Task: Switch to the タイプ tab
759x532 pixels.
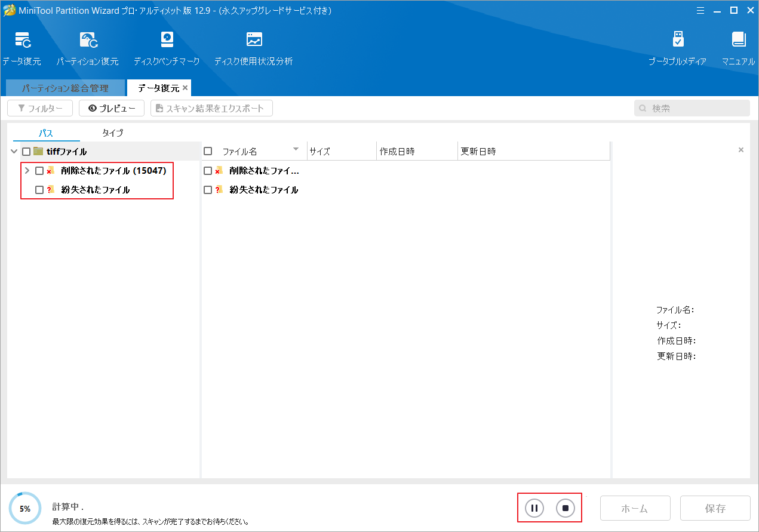Action: [x=111, y=133]
